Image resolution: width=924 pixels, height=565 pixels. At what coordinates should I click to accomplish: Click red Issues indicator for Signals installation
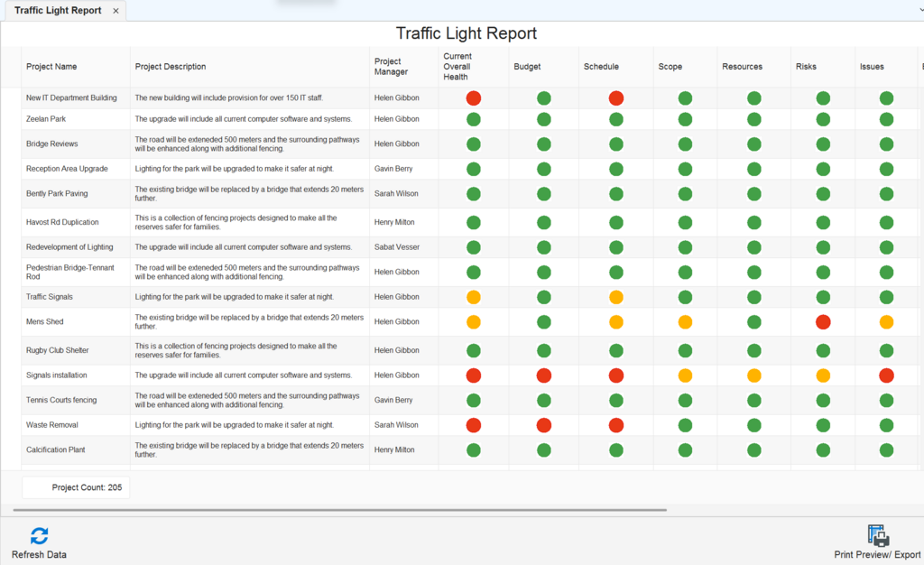click(x=886, y=375)
